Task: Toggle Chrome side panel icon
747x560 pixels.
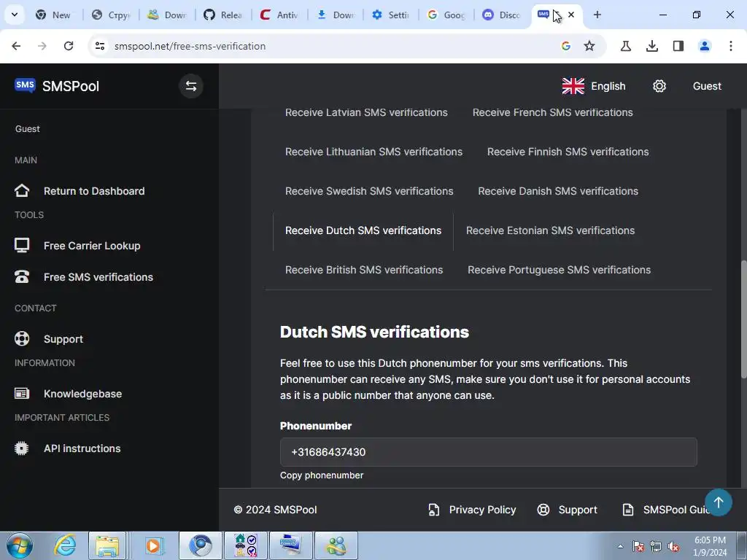Action: click(678, 46)
